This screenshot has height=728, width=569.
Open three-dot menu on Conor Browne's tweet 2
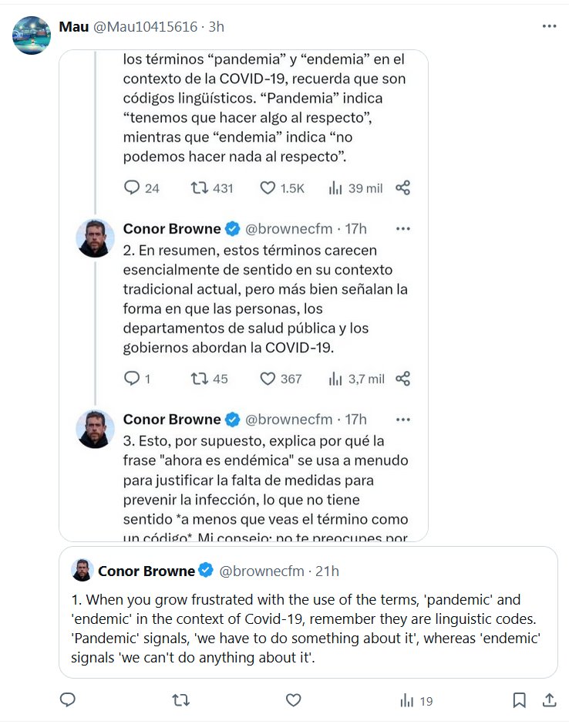point(402,229)
